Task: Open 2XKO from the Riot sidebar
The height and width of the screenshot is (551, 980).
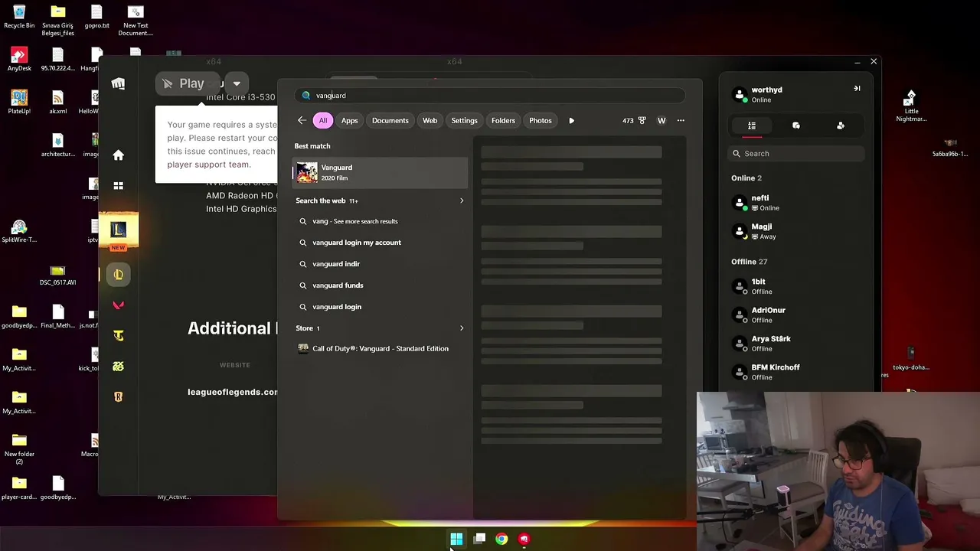Action: click(x=118, y=367)
